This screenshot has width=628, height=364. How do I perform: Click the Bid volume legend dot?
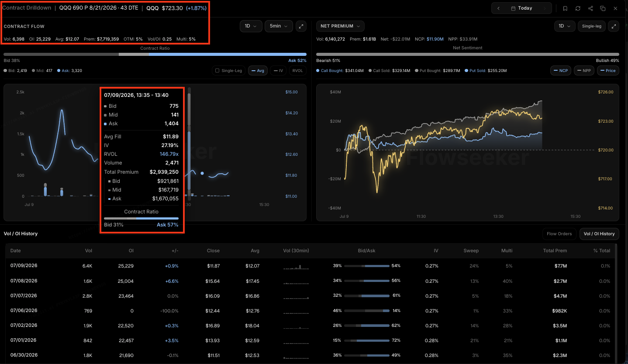(5, 71)
